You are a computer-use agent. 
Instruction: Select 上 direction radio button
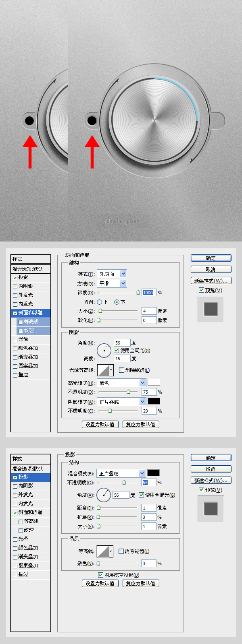click(99, 302)
